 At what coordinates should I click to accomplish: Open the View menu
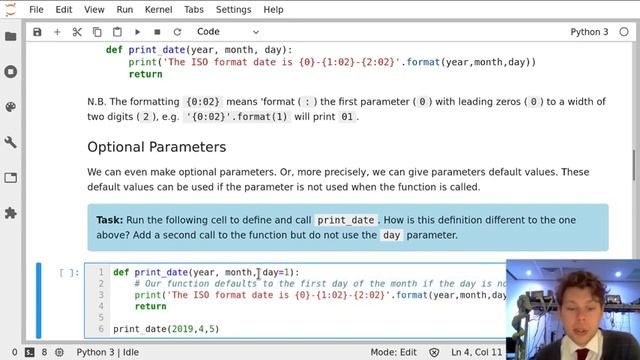(x=94, y=9)
